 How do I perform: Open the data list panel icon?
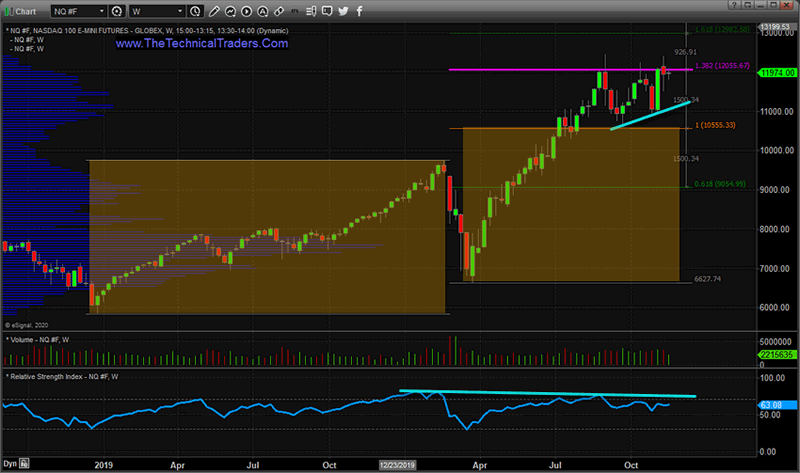click(311, 11)
